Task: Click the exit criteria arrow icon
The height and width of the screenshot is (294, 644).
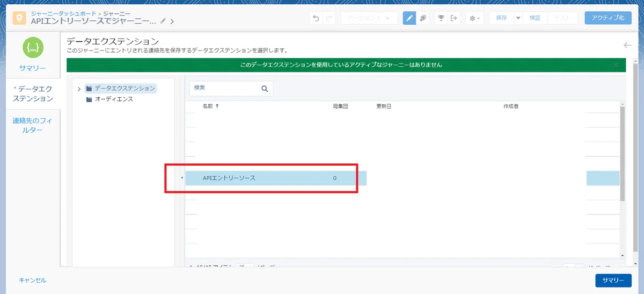Action: [453, 18]
